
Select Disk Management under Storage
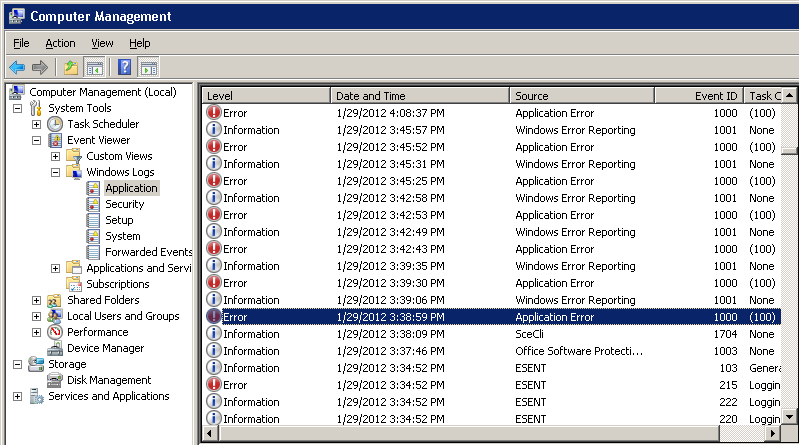point(108,380)
